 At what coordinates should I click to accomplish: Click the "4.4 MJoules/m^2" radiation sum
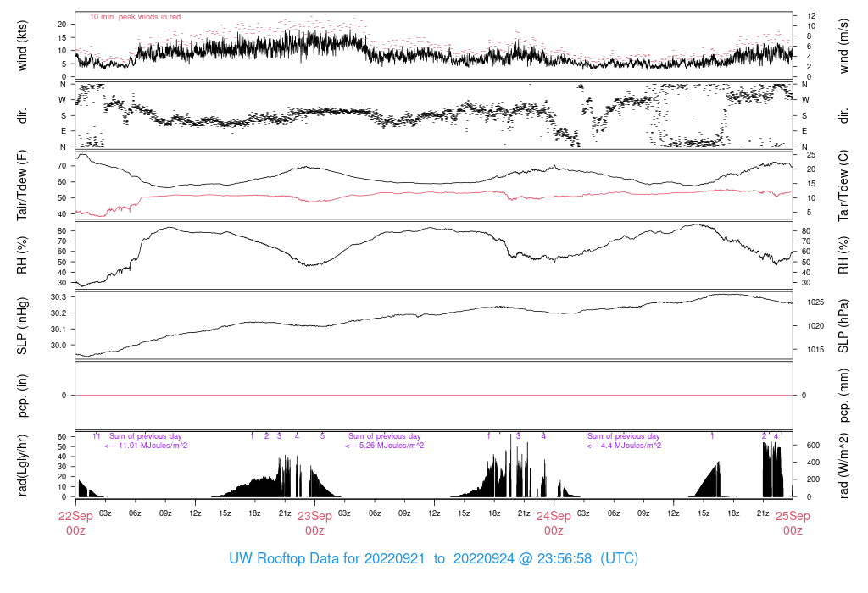pyautogui.click(x=631, y=446)
